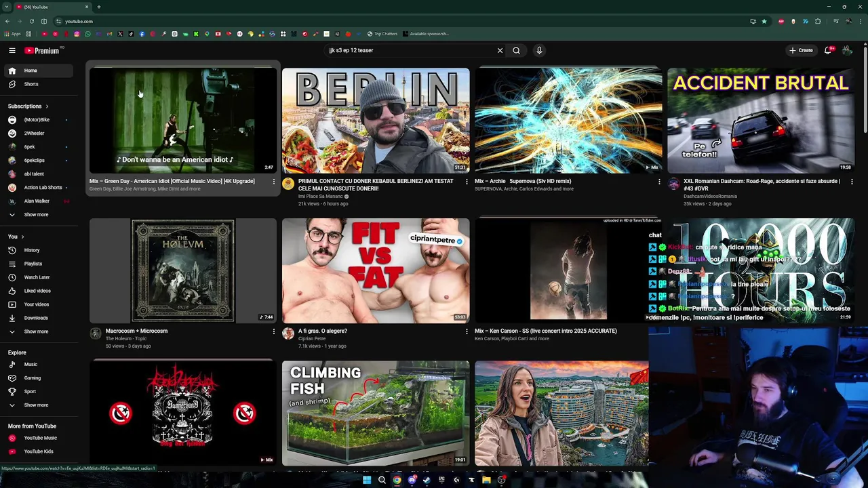Click the youtube.com address bar
Screen dimensions: 868x488
point(400,21)
